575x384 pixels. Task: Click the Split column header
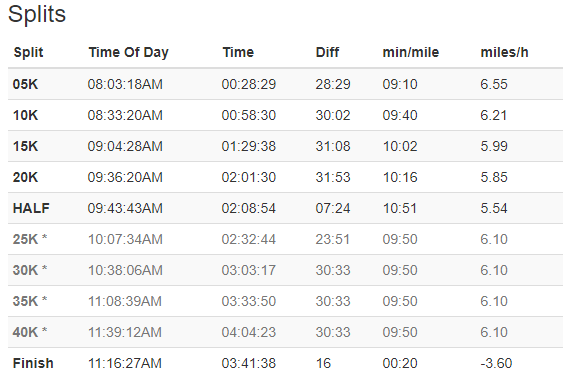point(28,52)
